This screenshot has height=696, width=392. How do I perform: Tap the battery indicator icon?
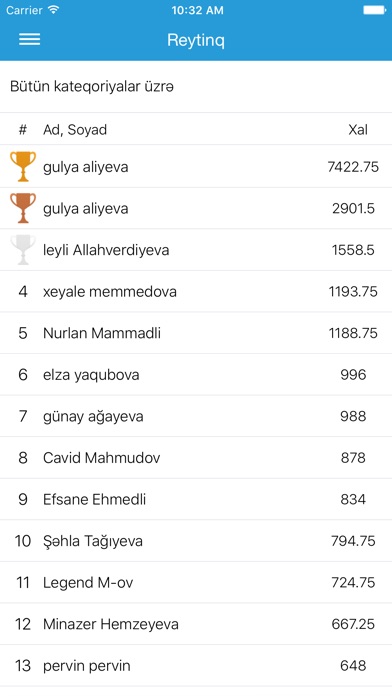pyautogui.click(x=374, y=10)
